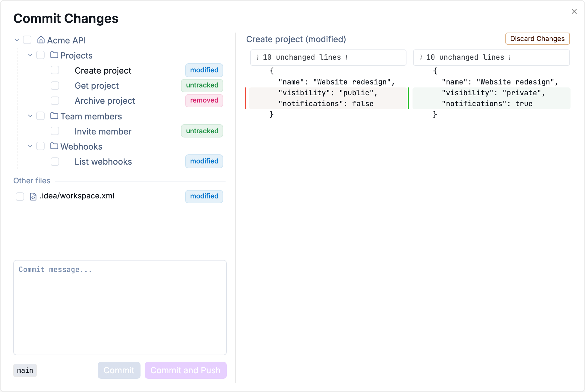The width and height of the screenshot is (585, 392).
Task: Collapse the Team members folder chevron
Action: click(30, 116)
